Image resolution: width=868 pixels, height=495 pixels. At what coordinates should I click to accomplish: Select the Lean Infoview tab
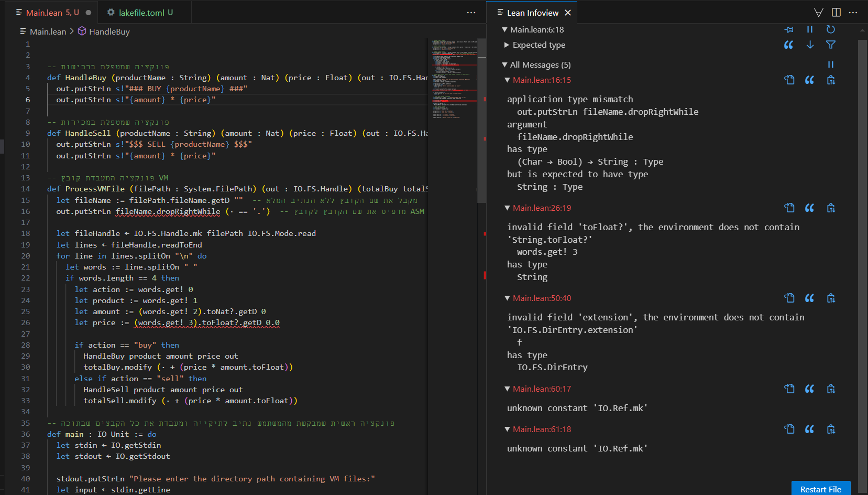[x=532, y=13]
